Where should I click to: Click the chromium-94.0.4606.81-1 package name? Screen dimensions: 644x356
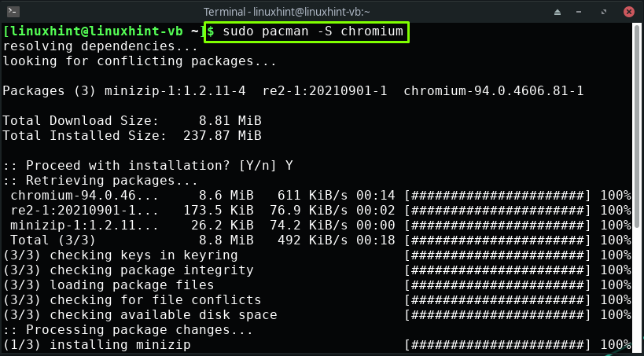point(494,90)
